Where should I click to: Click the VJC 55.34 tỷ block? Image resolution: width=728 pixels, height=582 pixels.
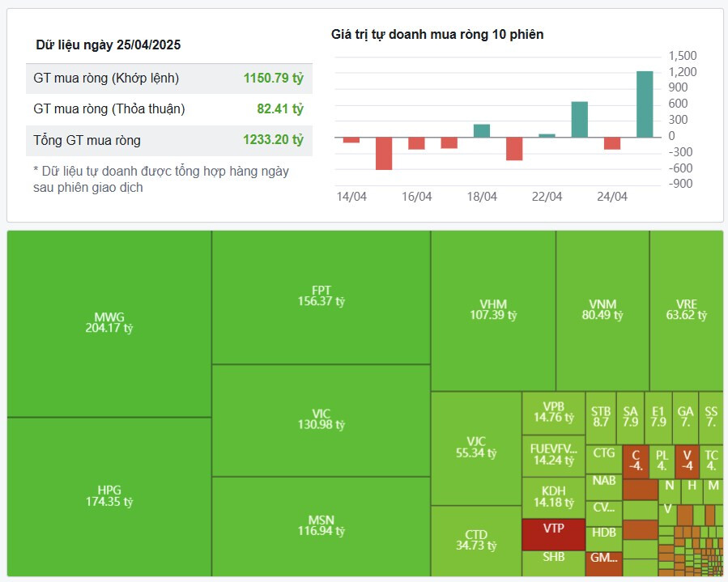pyautogui.click(x=475, y=448)
